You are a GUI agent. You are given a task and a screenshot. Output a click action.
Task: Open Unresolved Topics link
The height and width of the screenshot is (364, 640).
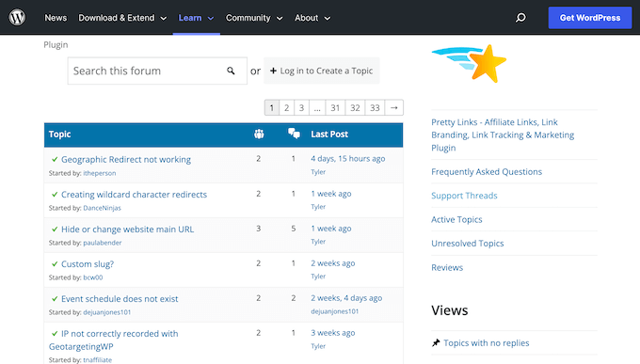[x=468, y=244]
